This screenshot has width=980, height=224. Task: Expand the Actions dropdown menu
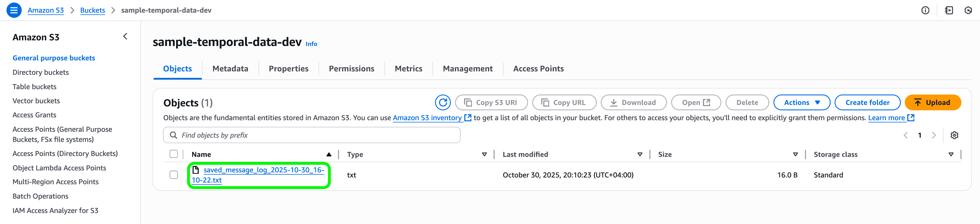[802, 102]
